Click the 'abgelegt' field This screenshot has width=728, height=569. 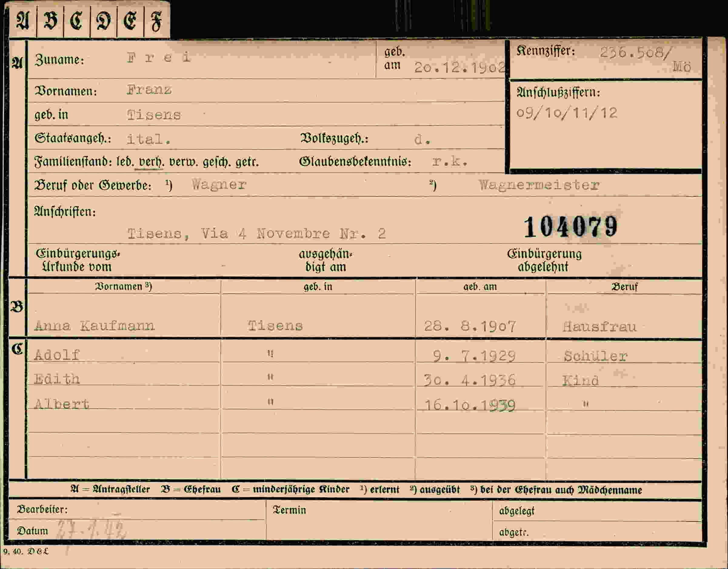[597, 511]
